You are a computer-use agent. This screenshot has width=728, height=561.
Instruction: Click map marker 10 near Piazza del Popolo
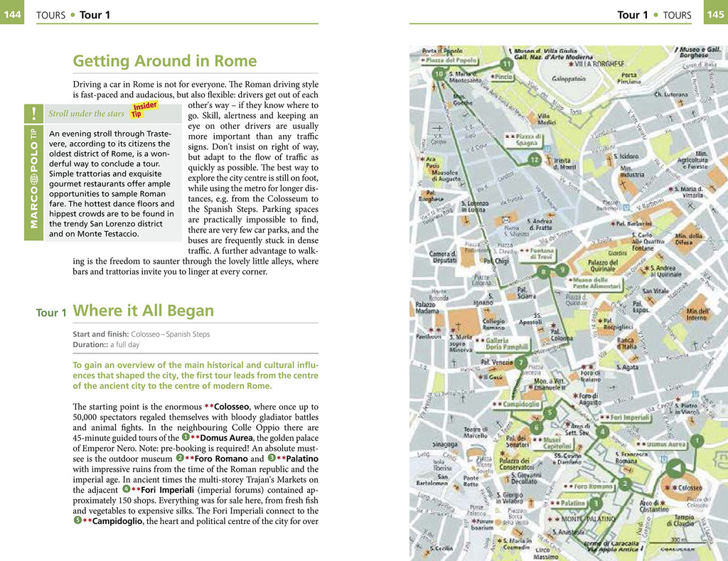pyautogui.click(x=439, y=74)
